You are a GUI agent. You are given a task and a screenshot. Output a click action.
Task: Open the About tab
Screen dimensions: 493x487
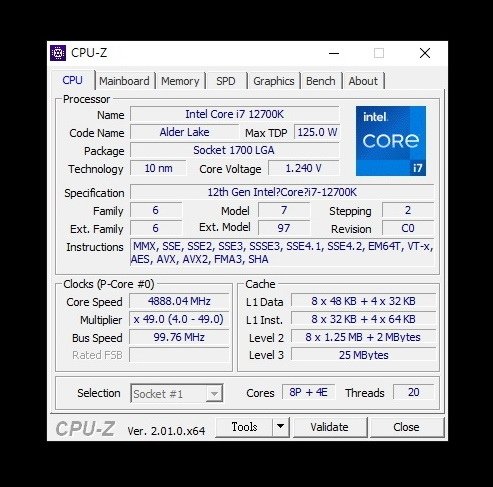tap(363, 81)
